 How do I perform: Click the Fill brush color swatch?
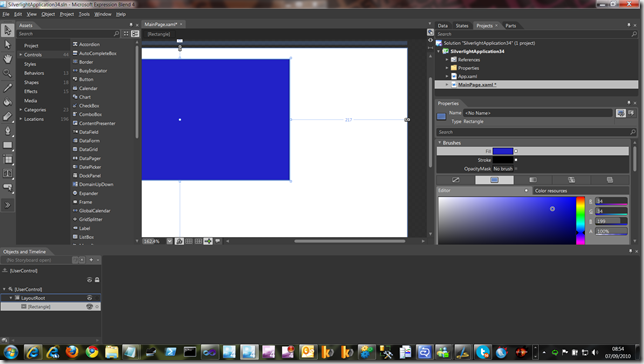(x=503, y=151)
